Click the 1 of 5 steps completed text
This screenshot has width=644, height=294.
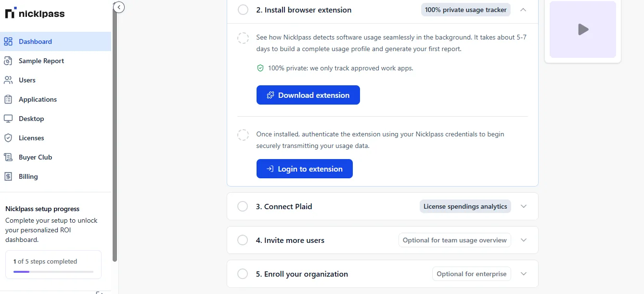[45, 261]
